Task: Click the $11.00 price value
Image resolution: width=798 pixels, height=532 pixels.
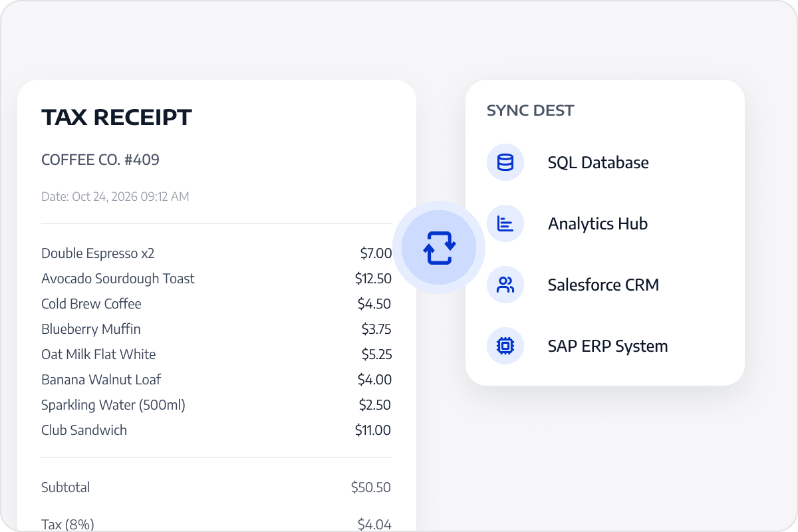Action: click(373, 430)
